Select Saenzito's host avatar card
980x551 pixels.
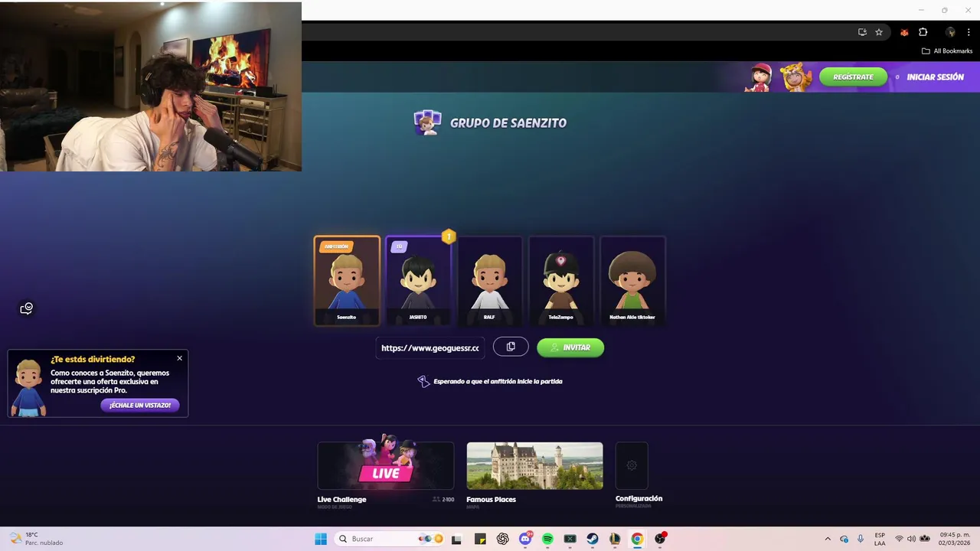(x=347, y=281)
